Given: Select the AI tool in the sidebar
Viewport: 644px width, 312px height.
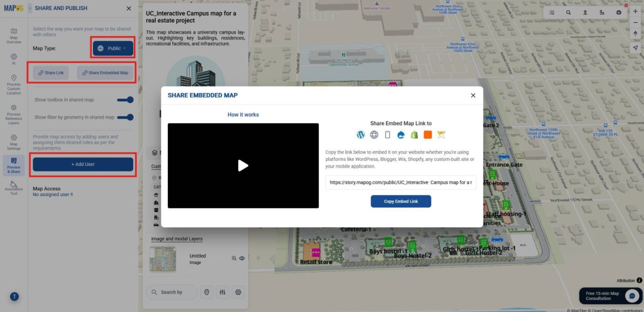Looking at the screenshot, I should pyautogui.click(x=14, y=59).
